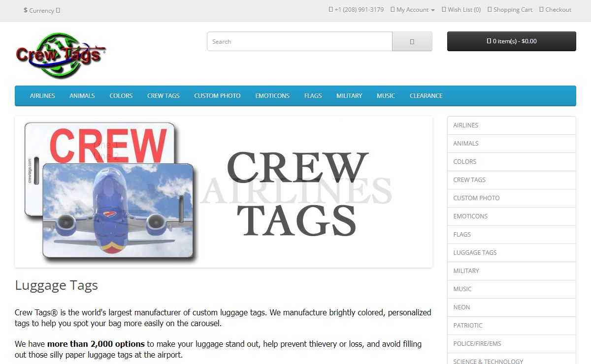Open CLEARANCE in the blue navigation bar
The width and height of the screenshot is (591, 364).
[426, 96]
